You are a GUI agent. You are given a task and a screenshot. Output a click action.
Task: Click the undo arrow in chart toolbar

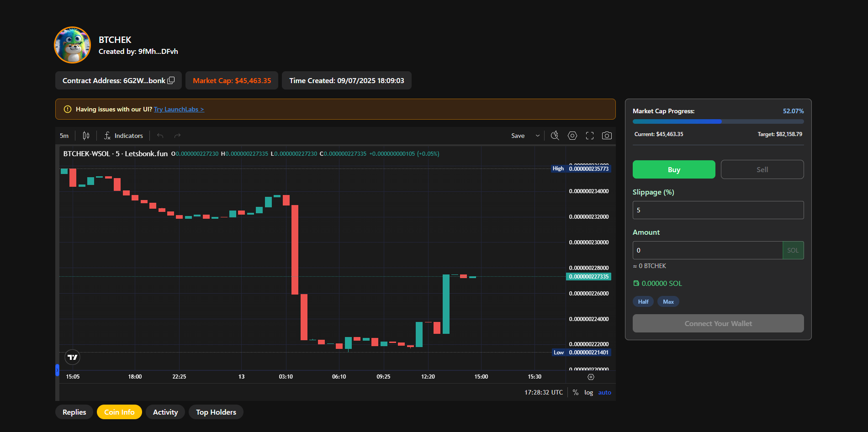pyautogui.click(x=160, y=136)
